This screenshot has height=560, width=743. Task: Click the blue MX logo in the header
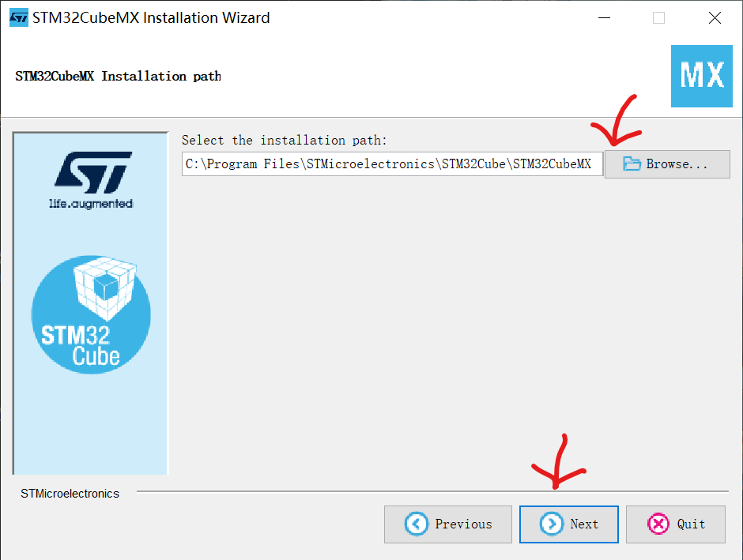tap(702, 76)
